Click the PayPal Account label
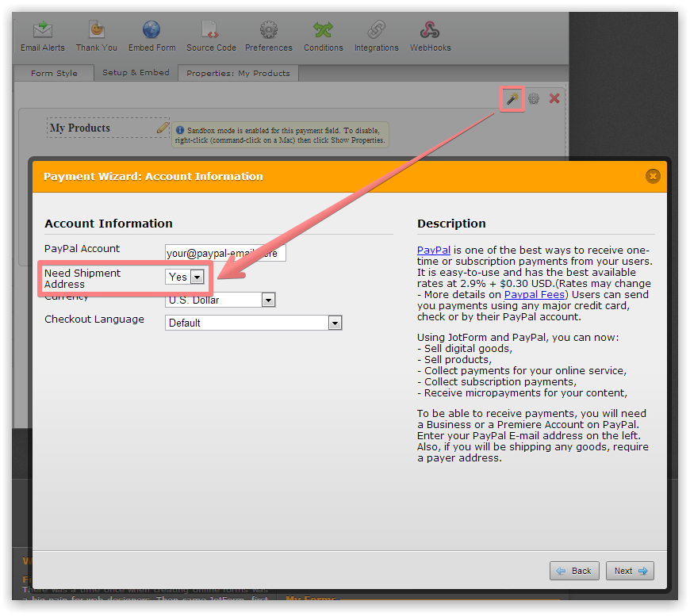 tap(82, 249)
